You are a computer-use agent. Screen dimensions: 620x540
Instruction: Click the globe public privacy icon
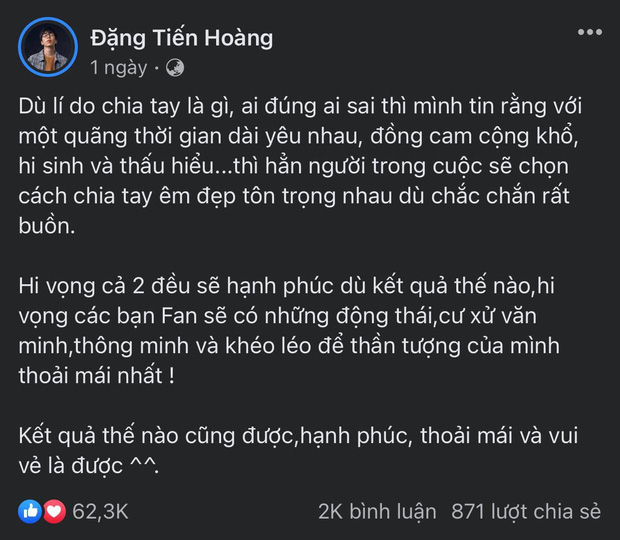[x=174, y=68]
